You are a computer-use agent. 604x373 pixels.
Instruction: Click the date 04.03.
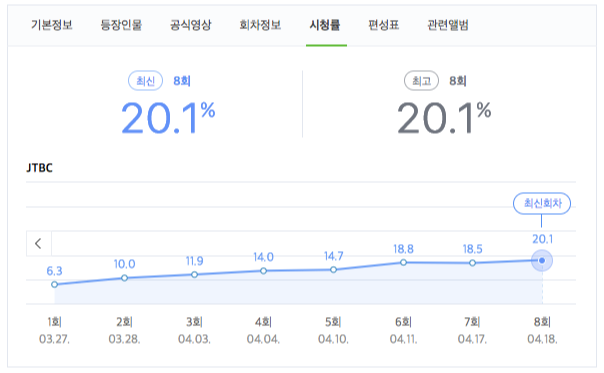(195, 339)
